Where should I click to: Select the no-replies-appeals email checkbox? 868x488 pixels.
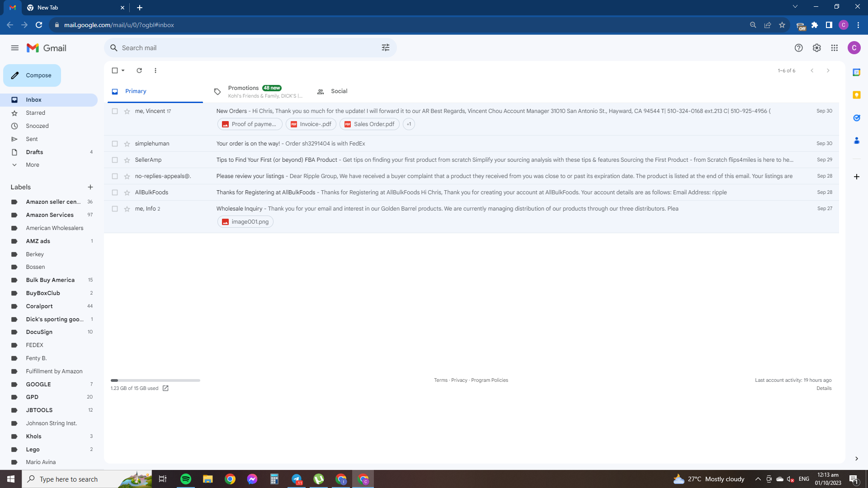(x=115, y=176)
